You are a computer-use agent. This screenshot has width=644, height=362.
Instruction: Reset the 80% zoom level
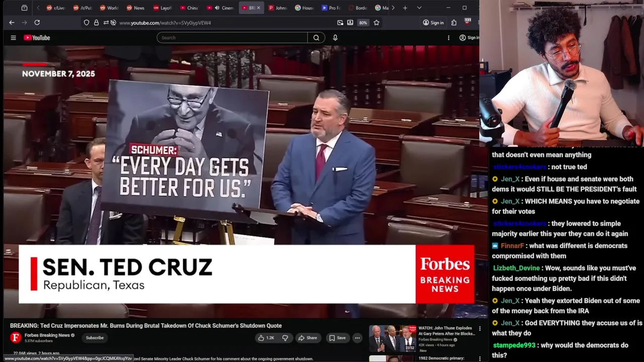pos(363,23)
